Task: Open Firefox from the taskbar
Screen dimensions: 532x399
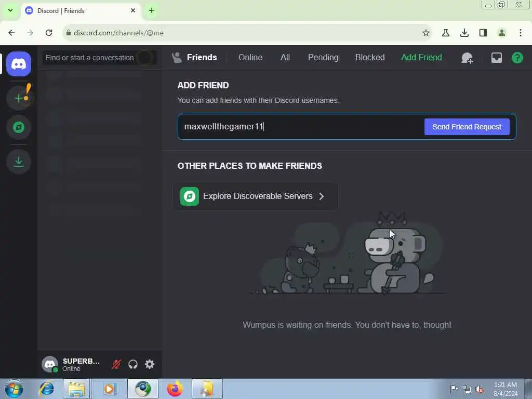Action: (175, 389)
